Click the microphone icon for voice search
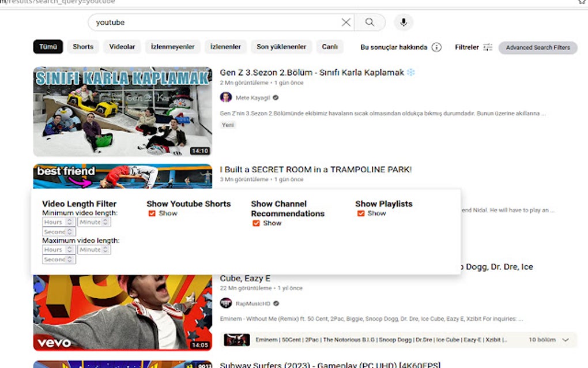The image size is (588, 368). tap(403, 22)
